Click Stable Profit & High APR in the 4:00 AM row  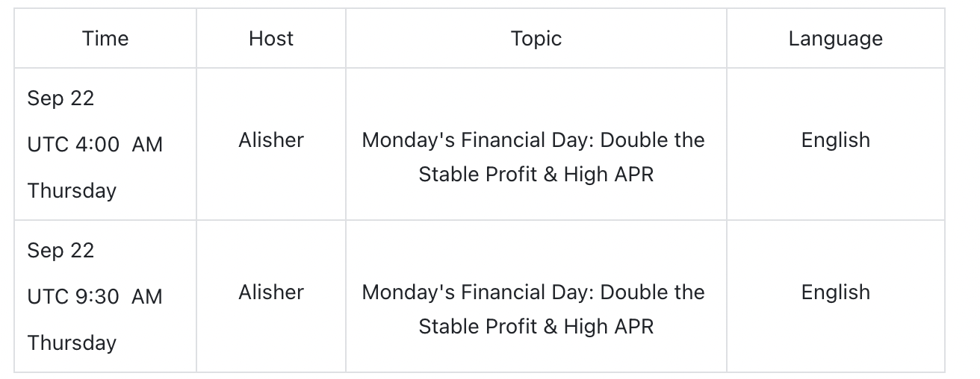tap(536, 175)
